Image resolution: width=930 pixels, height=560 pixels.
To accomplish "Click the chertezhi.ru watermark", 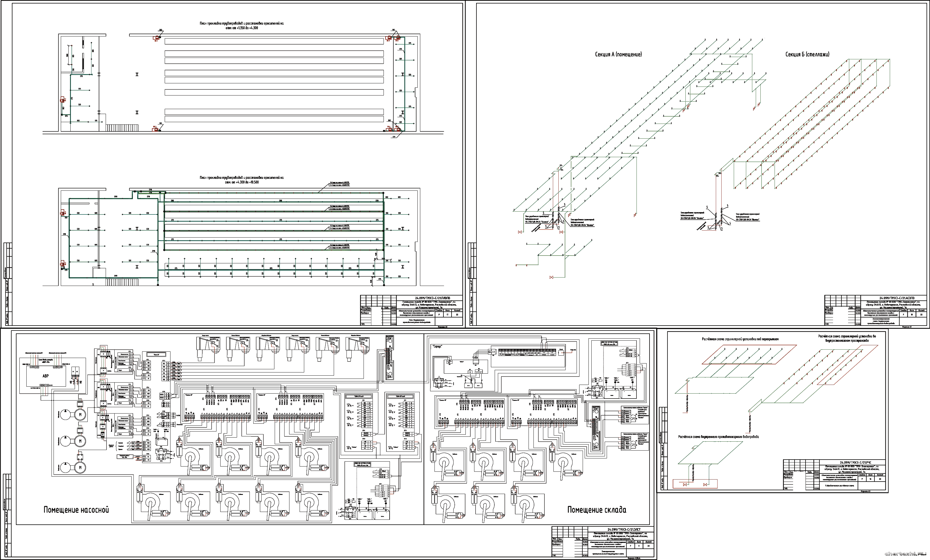I will (906, 554).
